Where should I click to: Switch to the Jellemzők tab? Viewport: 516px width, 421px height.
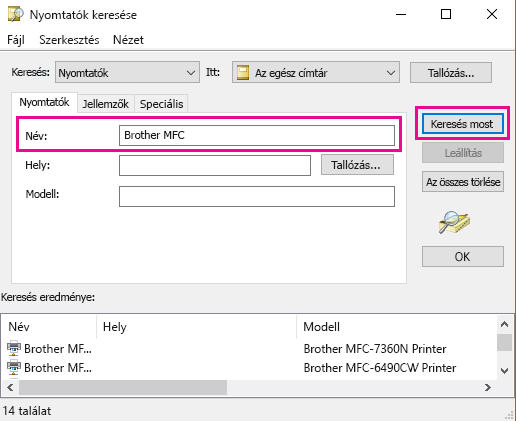pos(105,104)
